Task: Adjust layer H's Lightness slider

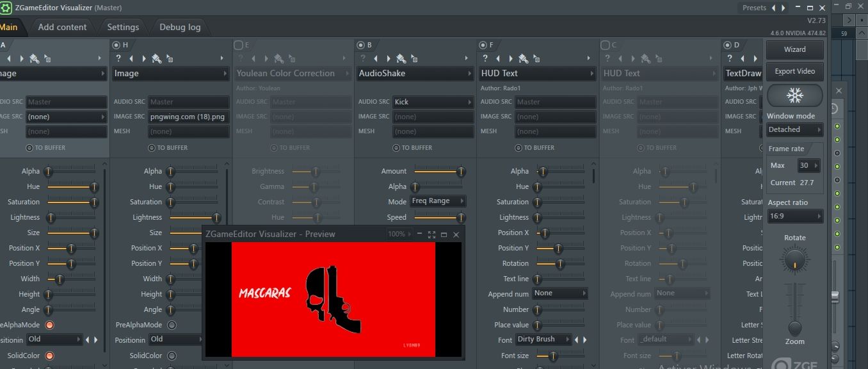Action: [193, 217]
